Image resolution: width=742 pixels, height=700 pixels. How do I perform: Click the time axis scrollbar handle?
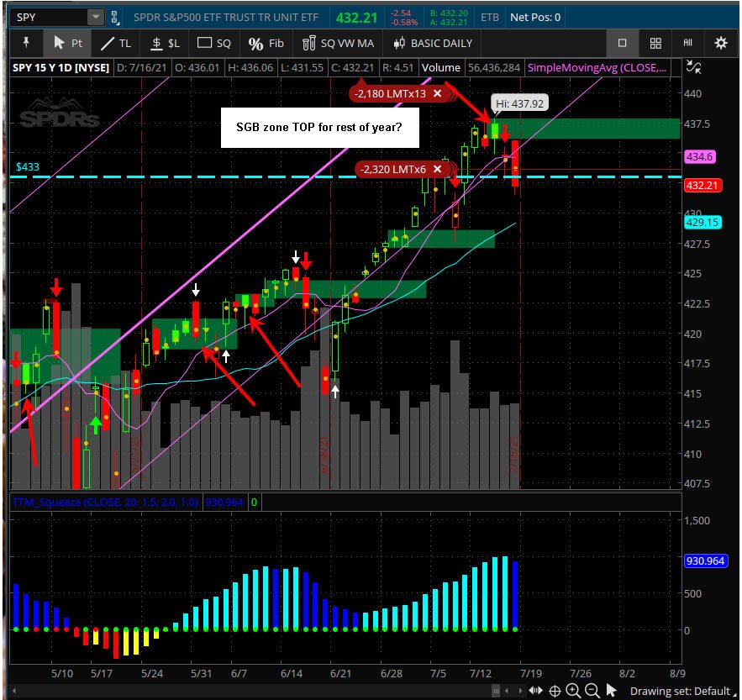(x=496, y=691)
